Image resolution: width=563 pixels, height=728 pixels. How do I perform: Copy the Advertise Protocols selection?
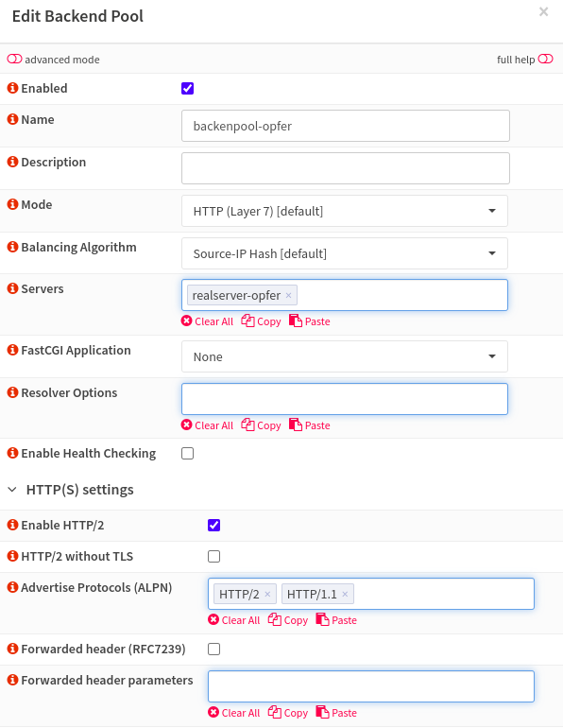pos(288,620)
